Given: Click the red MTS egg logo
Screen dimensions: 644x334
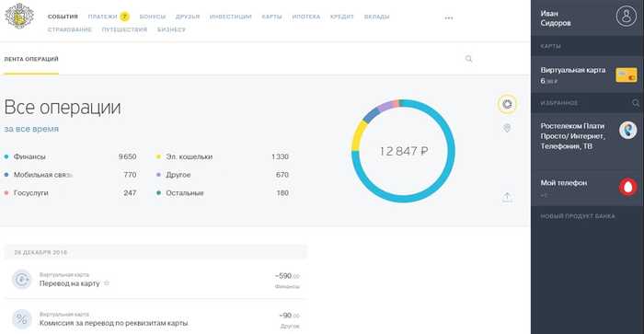Looking at the screenshot, I should (628, 187).
